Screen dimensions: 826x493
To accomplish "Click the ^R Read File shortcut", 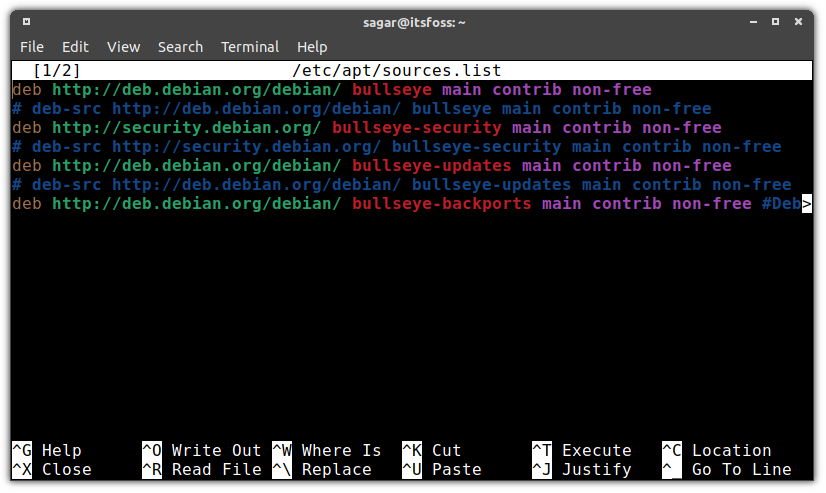I will 202,469.
